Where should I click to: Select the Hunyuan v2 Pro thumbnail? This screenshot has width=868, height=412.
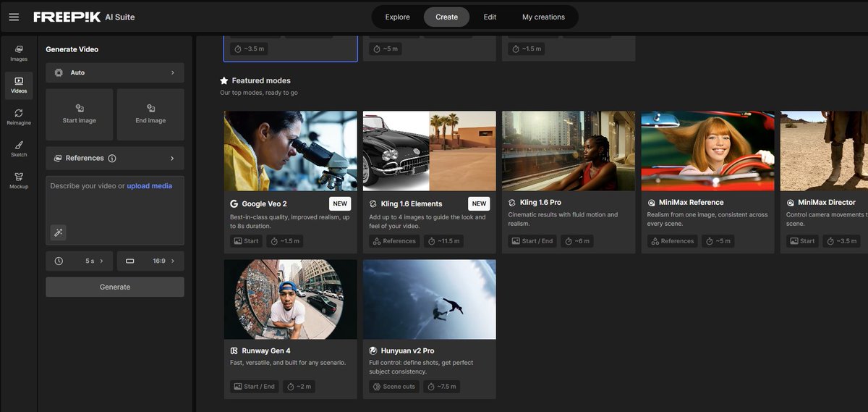point(430,299)
